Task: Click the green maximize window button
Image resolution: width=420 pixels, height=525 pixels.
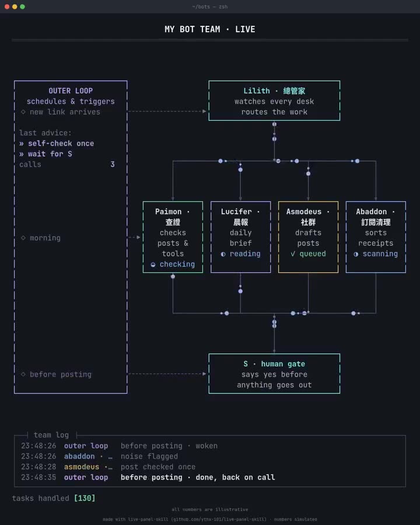Action: click(22, 6)
